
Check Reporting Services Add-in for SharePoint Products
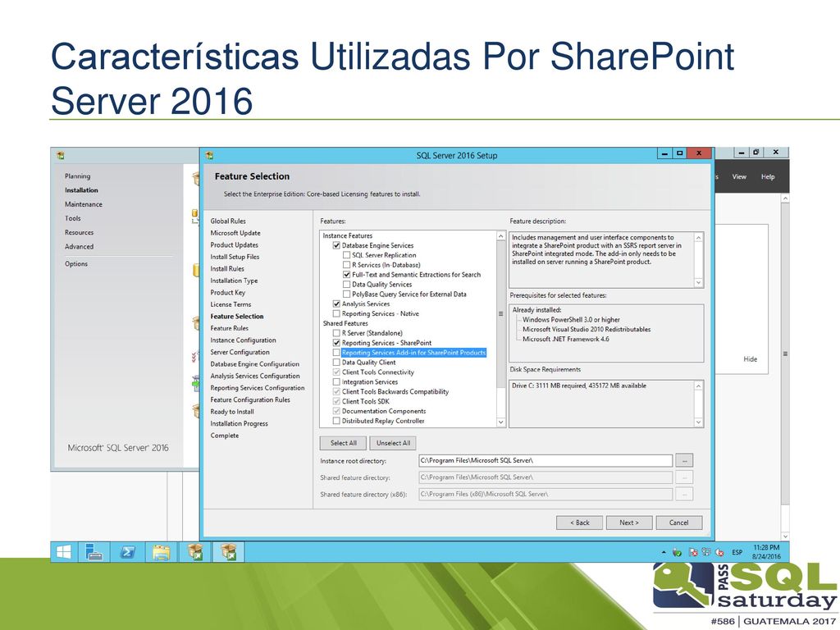coord(336,353)
